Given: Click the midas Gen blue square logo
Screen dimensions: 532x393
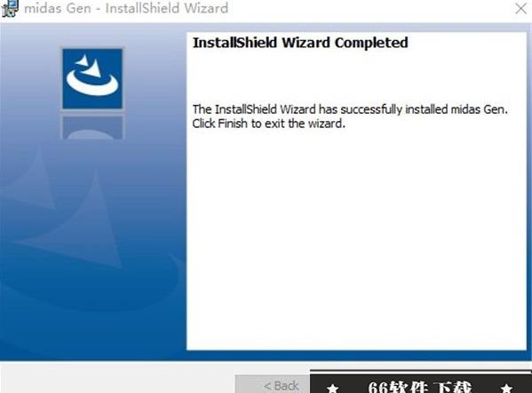Looking at the screenshot, I should tap(92, 79).
